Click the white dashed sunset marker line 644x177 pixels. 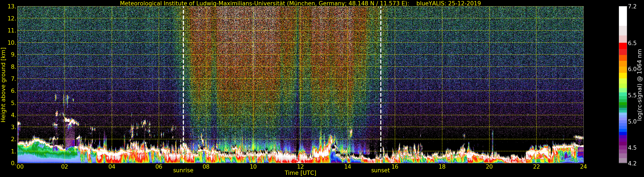pos(380,85)
